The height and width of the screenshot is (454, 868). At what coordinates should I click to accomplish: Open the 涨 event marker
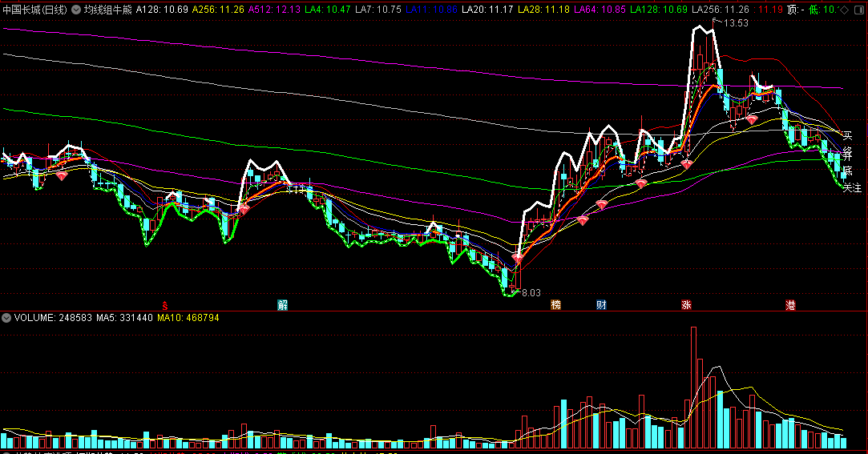pos(686,305)
